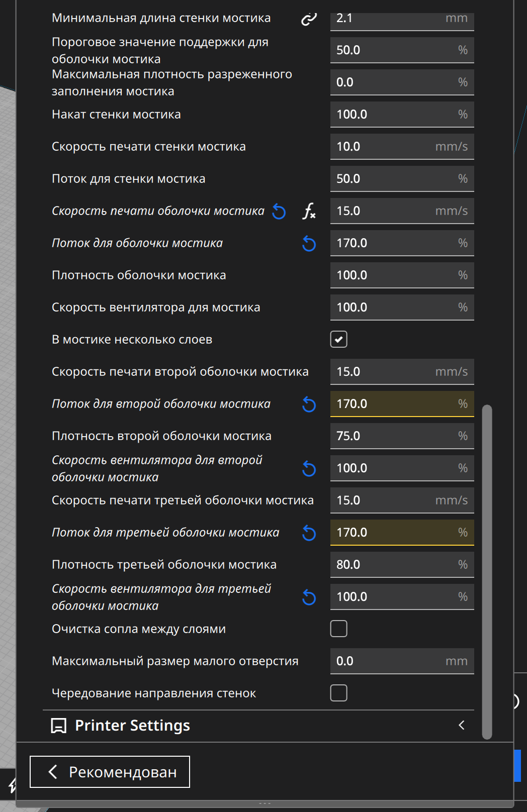Viewport: 527px width, 812px height.
Task: Reset Поток для третьей оболочки мостика
Action: tap(309, 533)
